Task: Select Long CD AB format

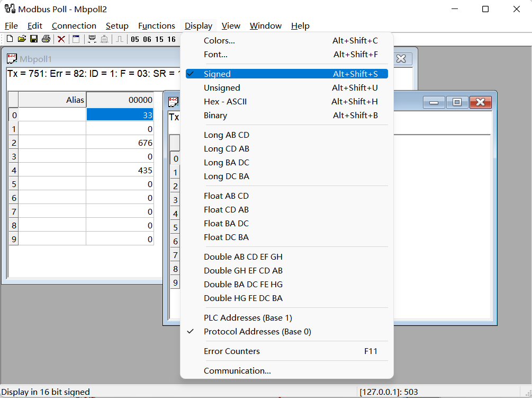Action: 287,149
